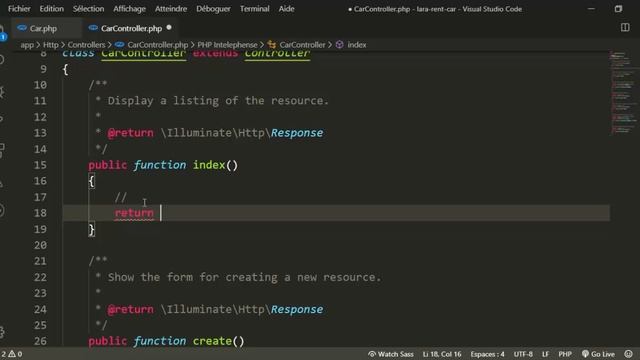Click the CarController.php breadcrumb segment
This screenshot has width=640, height=360.
(x=158, y=45)
